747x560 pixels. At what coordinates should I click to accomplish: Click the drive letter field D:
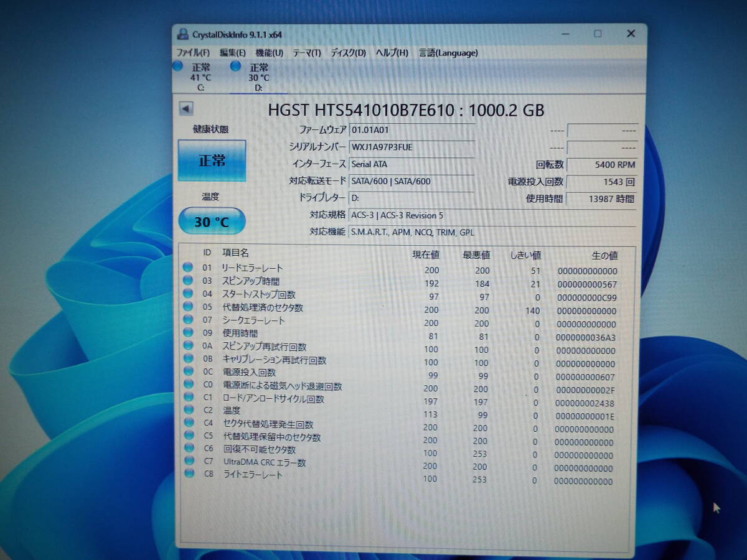click(x=411, y=198)
